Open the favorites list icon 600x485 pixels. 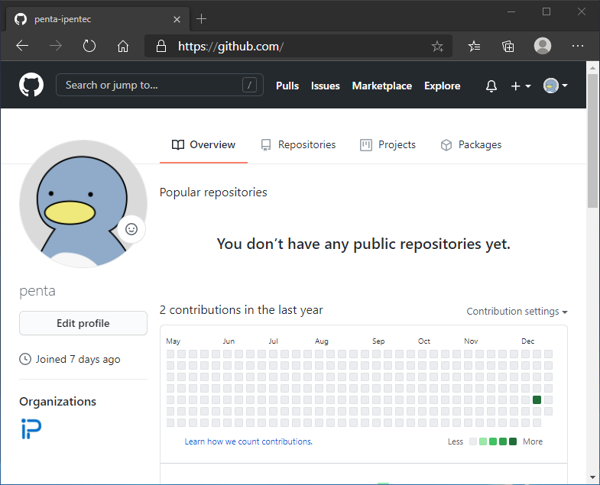coord(474,46)
